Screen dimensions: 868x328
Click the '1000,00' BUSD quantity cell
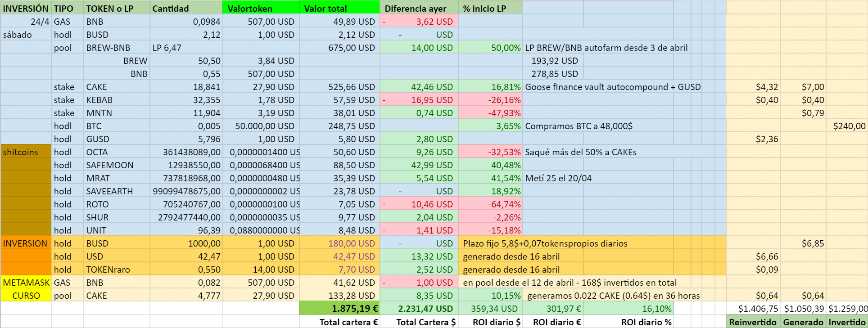pos(186,243)
